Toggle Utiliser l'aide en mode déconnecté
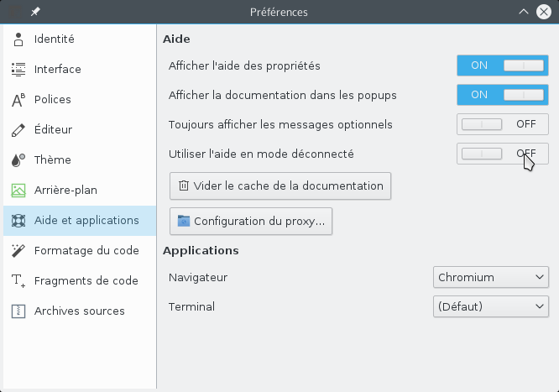Screen dimensions: 559x392 coord(502,154)
